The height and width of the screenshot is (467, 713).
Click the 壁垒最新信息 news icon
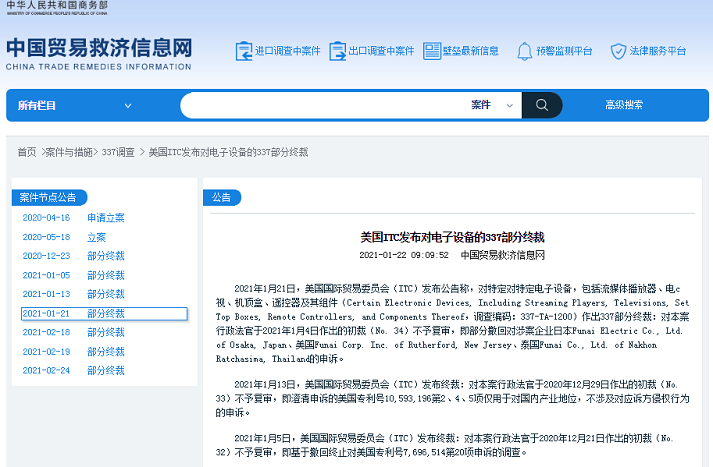click(432, 51)
